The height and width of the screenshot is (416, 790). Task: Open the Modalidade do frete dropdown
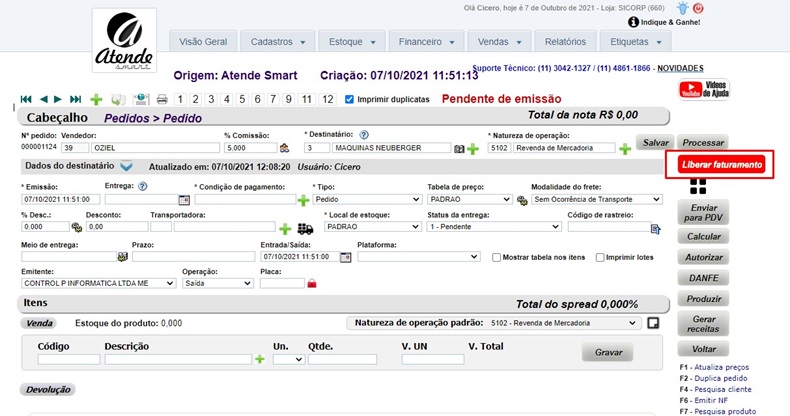click(596, 199)
